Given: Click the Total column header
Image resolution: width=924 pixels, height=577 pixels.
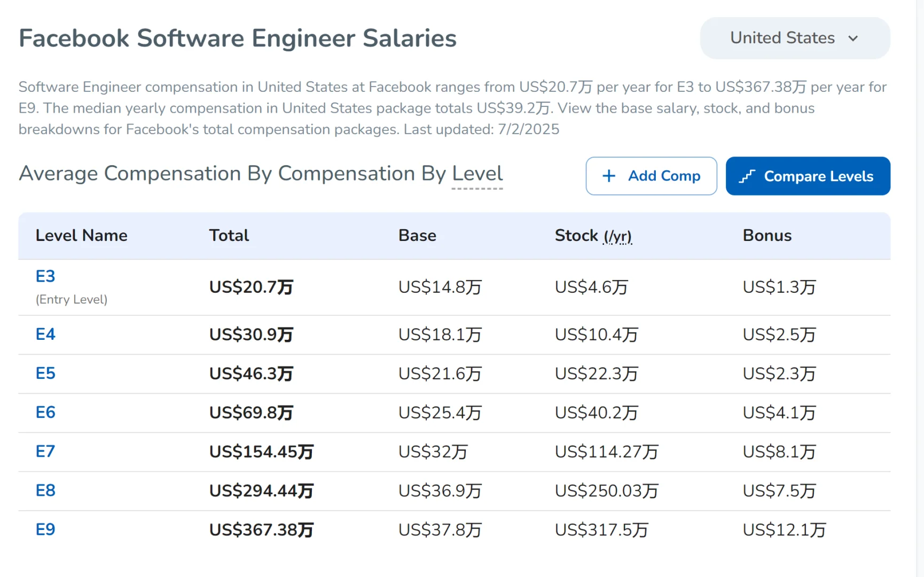Looking at the screenshot, I should pyautogui.click(x=229, y=236).
